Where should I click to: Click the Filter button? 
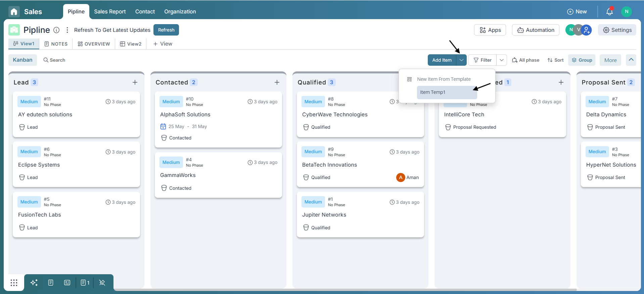(x=482, y=60)
